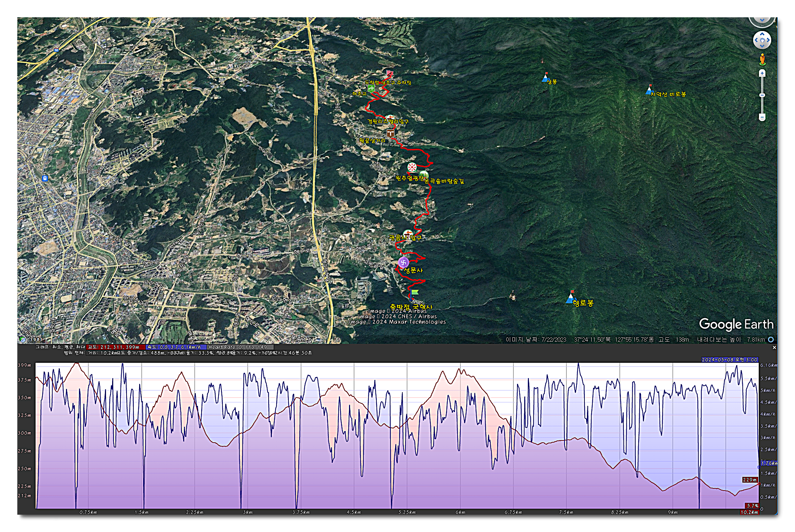Toggle the blue 속도 speed graph label

pos(176,347)
